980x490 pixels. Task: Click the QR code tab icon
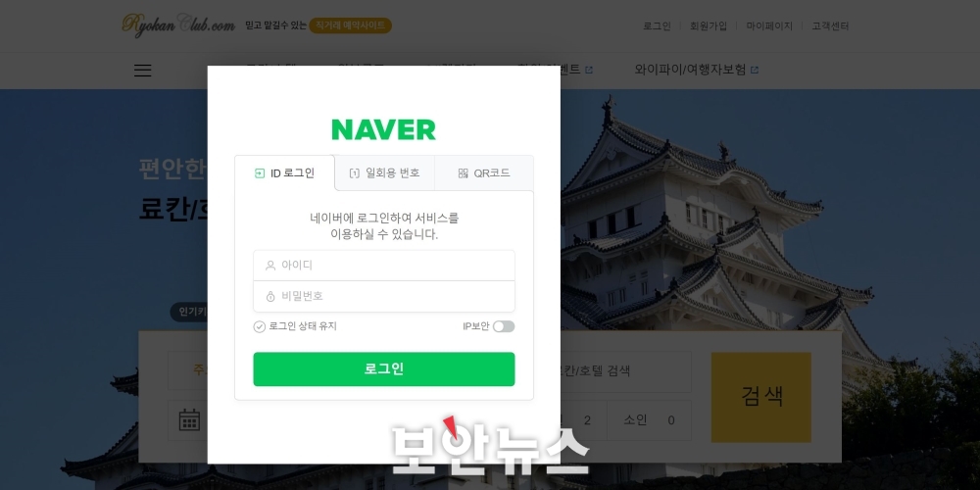464,173
